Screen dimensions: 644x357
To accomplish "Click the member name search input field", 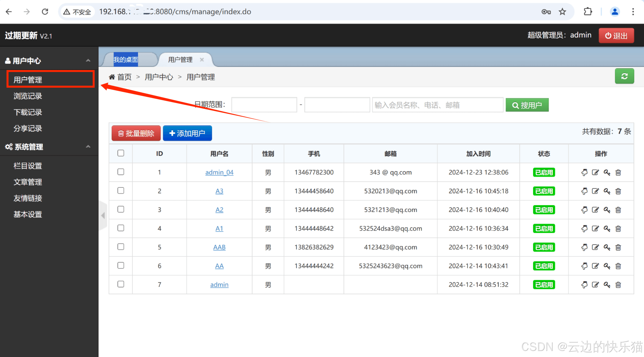I will (437, 105).
